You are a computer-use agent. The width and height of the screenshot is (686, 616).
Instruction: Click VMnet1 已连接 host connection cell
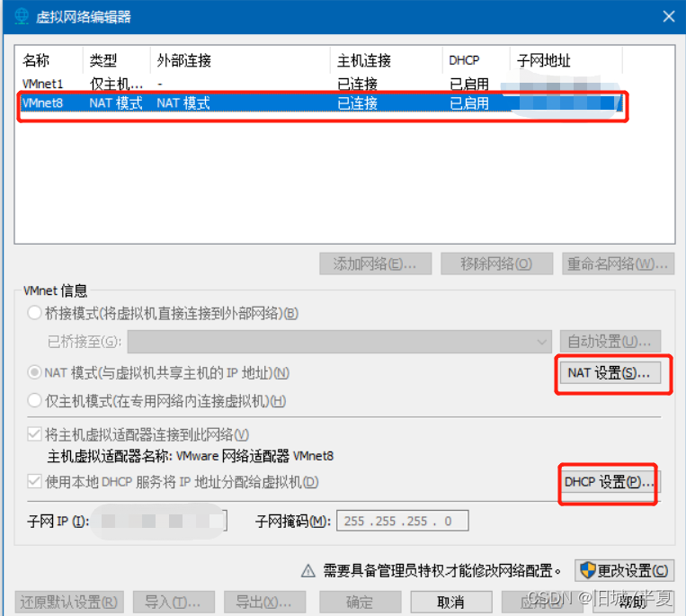[358, 84]
